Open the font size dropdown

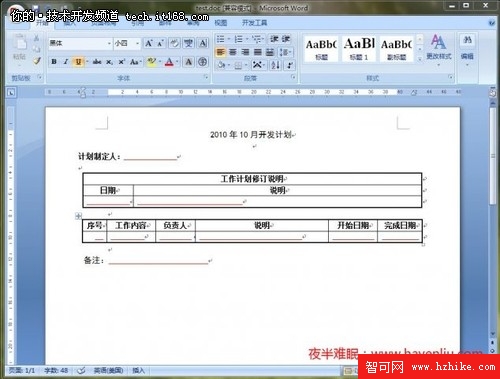coord(137,43)
